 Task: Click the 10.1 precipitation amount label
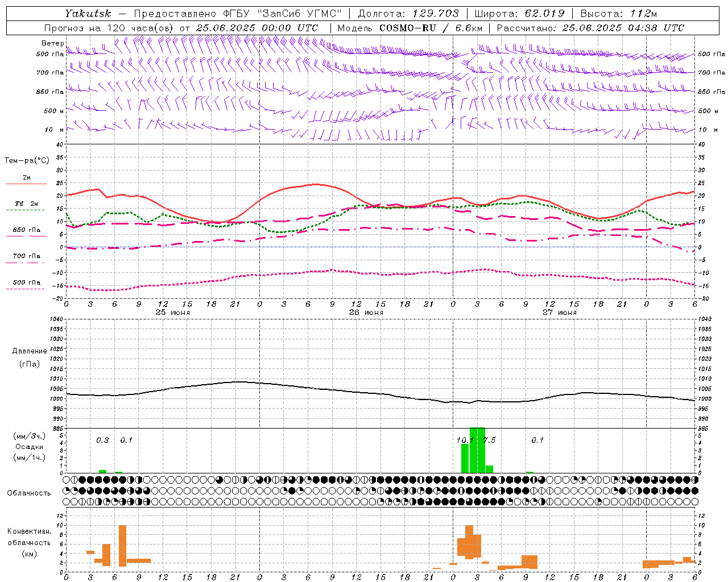(x=465, y=440)
